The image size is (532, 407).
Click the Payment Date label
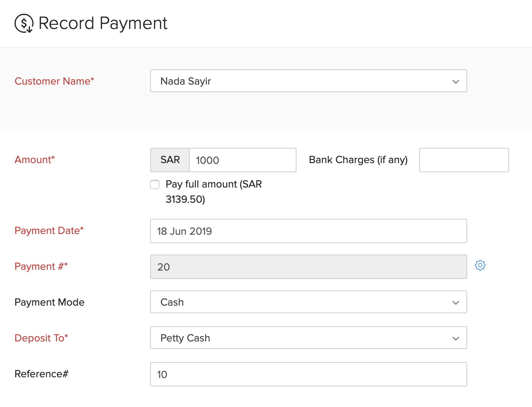(49, 231)
